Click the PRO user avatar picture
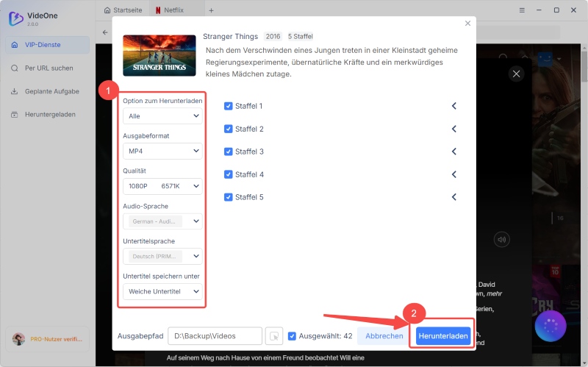 pyautogui.click(x=19, y=339)
